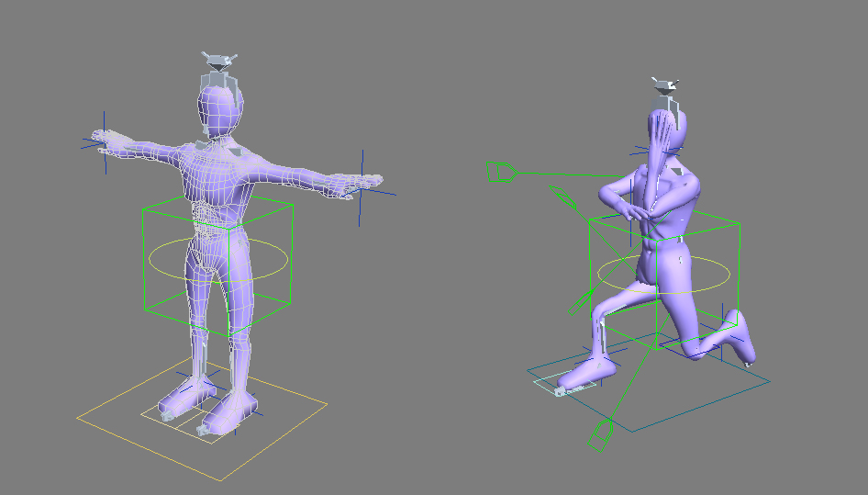Click the green control below the kneeling character's floor plane

point(602,432)
